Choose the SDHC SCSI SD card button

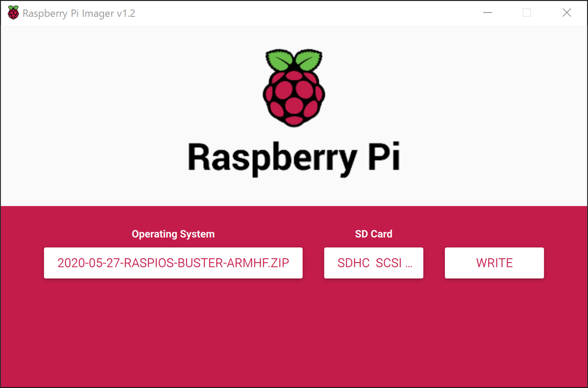[373, 263]
